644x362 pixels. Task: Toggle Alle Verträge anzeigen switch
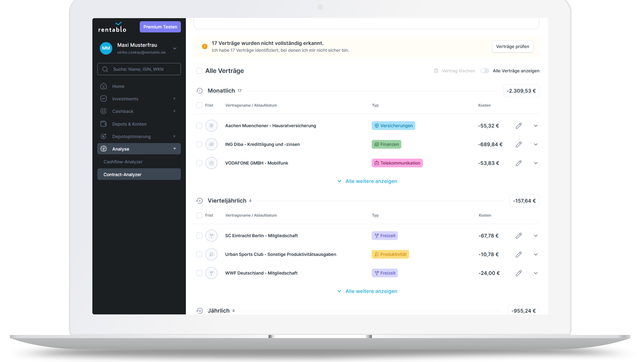point(485,71)
